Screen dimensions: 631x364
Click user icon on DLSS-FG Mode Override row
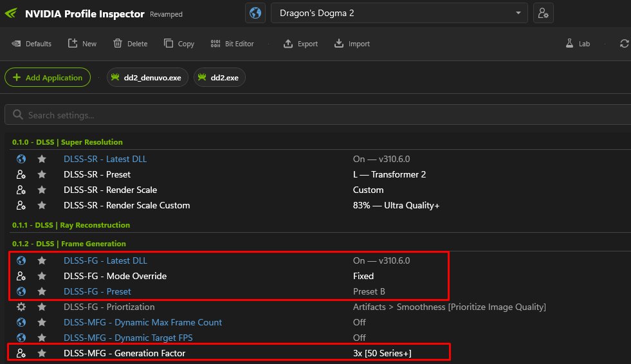[x=21, y=276]
